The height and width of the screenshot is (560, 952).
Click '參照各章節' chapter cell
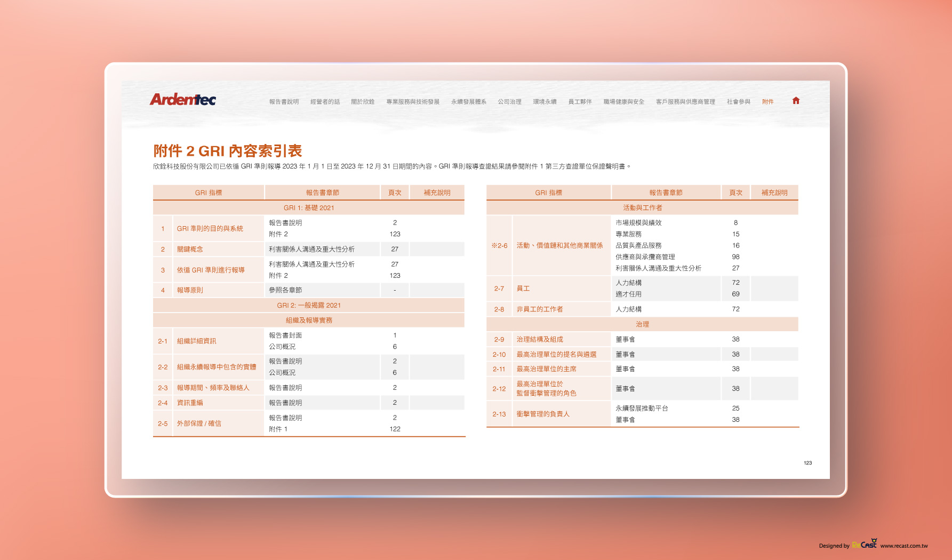[x=285, y=290]
